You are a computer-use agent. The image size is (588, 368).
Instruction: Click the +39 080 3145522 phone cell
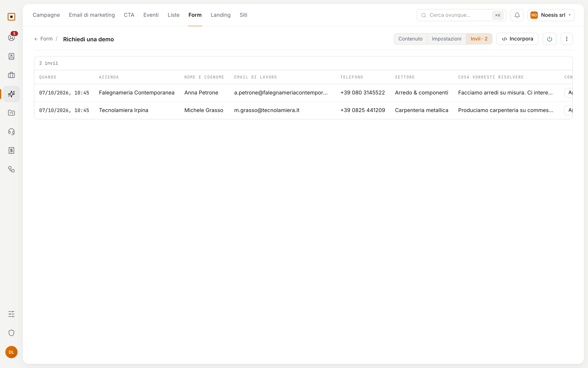(363, 93)
